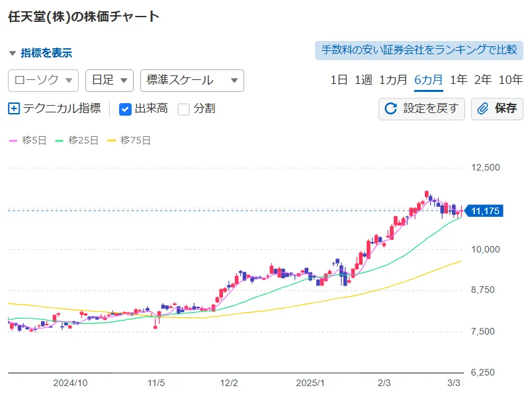Click the circular reset arrow icon
The height and width of the screenshot is (396, 532).
click(390, 109)
